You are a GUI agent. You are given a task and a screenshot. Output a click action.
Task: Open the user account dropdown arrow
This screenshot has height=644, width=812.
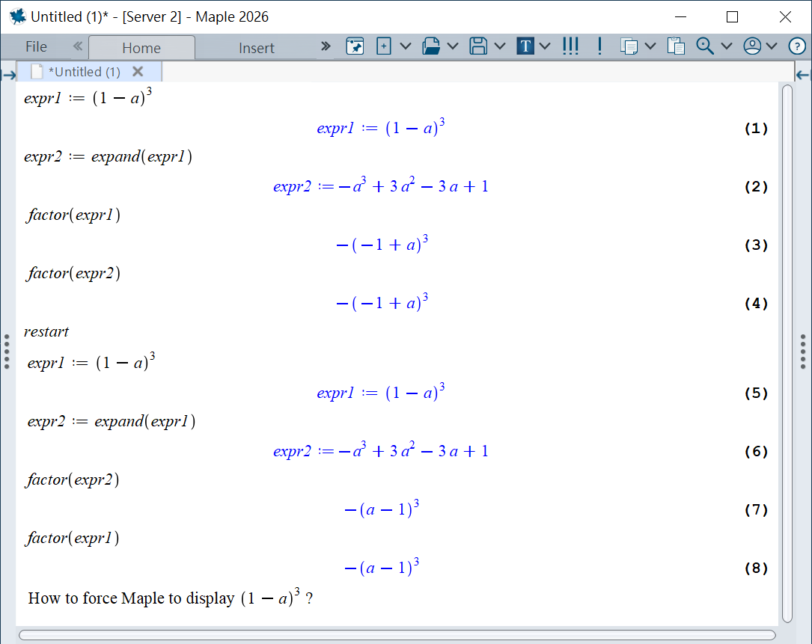tap(772, 46)
